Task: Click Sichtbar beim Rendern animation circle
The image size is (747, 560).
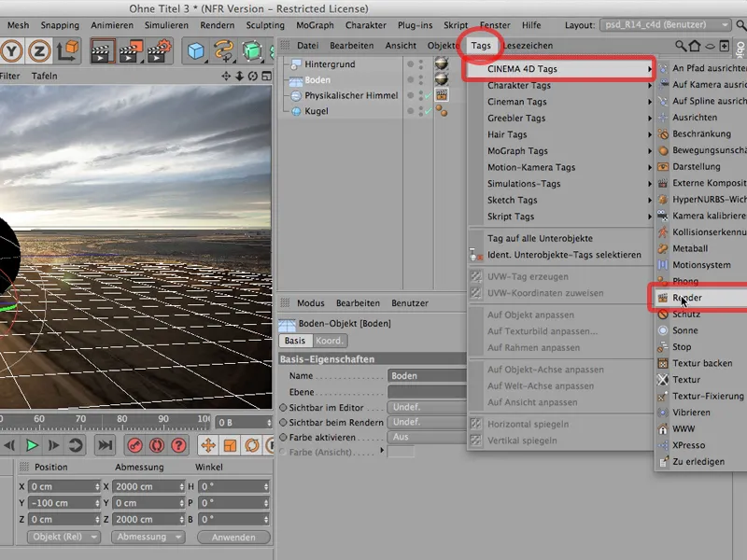Action: [x=283, y=423]
